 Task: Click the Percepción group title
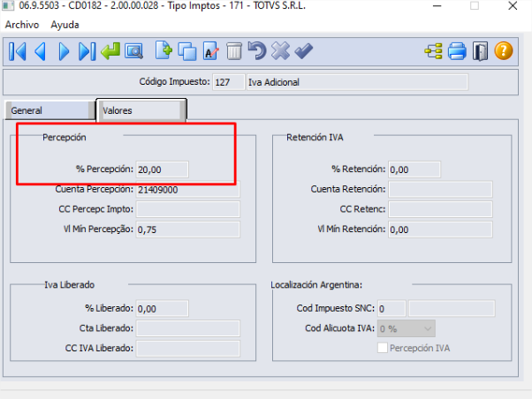tap(65, 138)
